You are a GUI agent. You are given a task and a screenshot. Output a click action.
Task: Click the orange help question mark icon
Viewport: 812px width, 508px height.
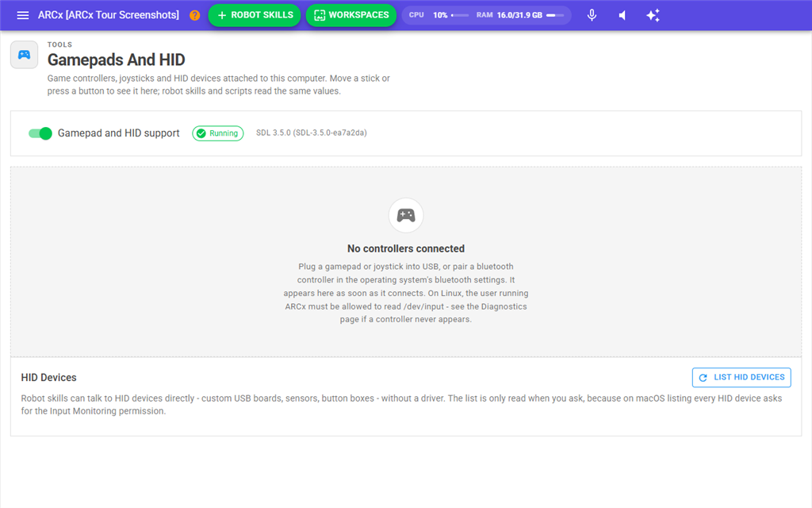pos(195,15)
